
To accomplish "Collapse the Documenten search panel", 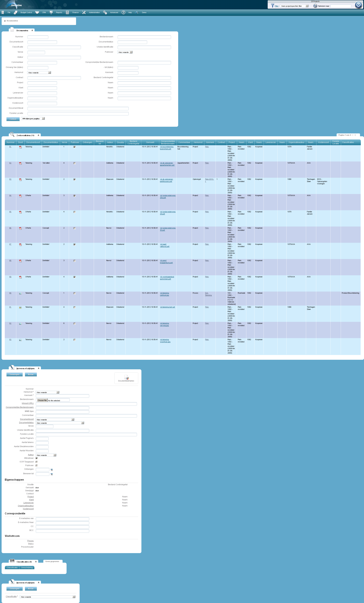I will tap(32, 31).
